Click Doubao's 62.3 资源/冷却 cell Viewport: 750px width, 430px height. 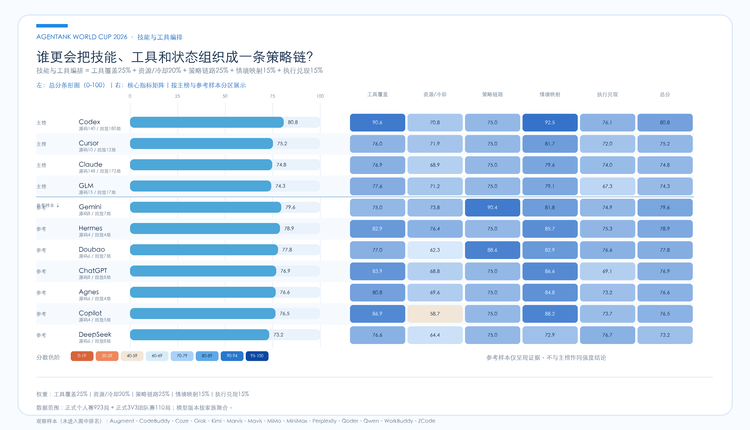point(435,250)
